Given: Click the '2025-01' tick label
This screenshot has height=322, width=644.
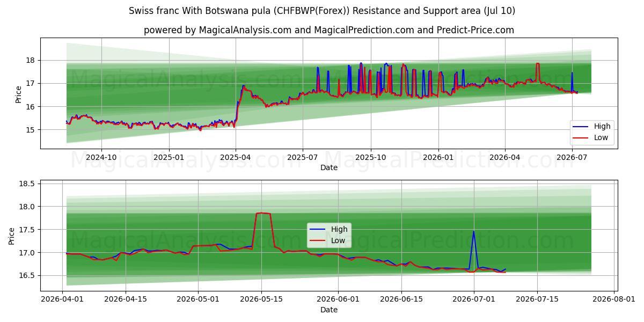Looking at the screenshot, I should point(169,157).
